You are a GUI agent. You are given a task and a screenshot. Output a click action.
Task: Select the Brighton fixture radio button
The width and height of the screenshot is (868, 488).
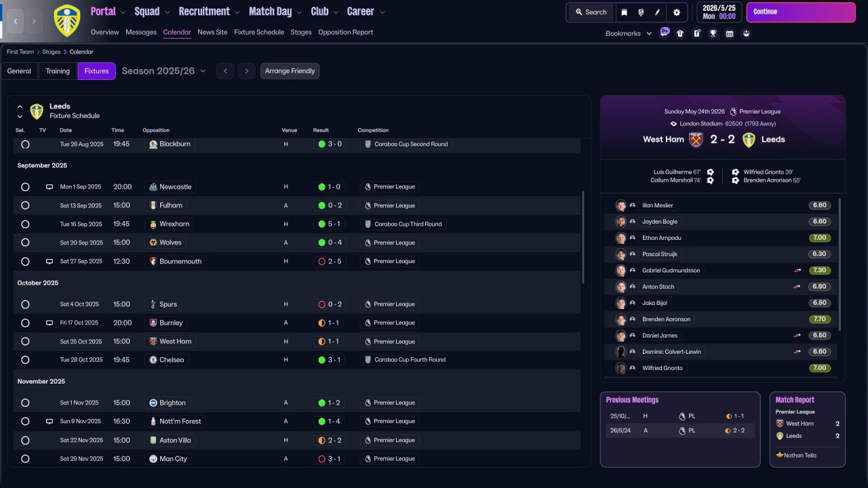[x=25, y=403]
